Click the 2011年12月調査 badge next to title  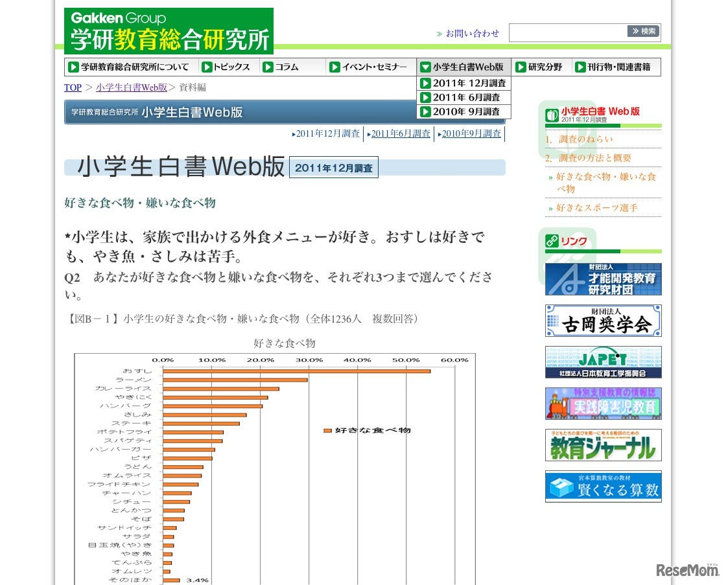click(x=333, y=168)
